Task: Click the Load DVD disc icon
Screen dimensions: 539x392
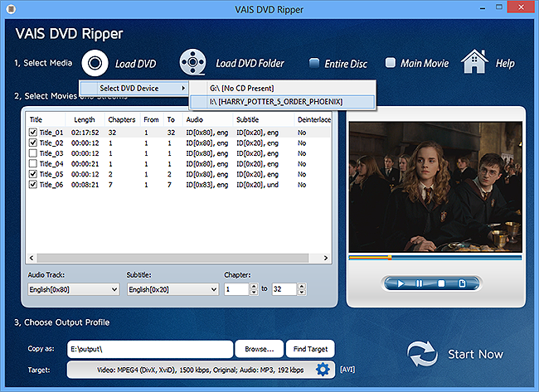Action: tap(95, 63)
